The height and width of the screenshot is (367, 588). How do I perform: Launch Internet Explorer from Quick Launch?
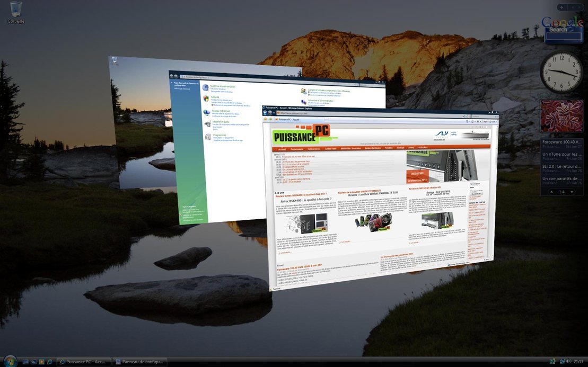coord(50,362)
